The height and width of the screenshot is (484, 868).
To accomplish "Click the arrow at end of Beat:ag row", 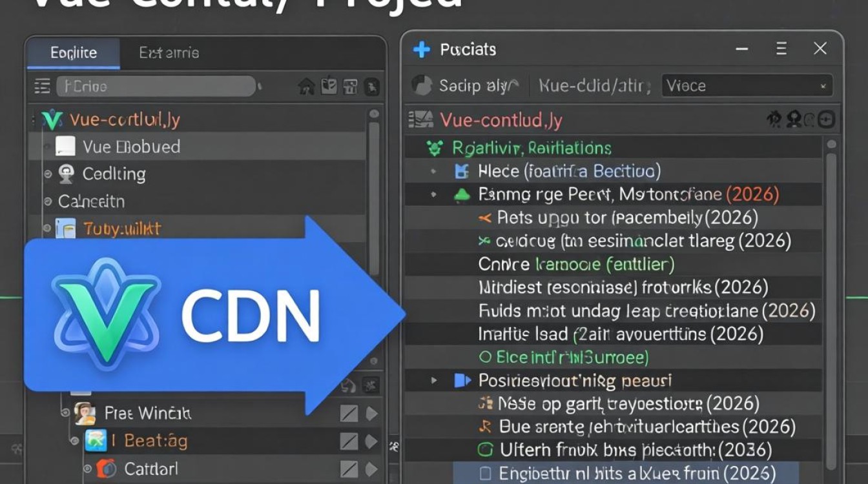I will (x=372, y=441).
